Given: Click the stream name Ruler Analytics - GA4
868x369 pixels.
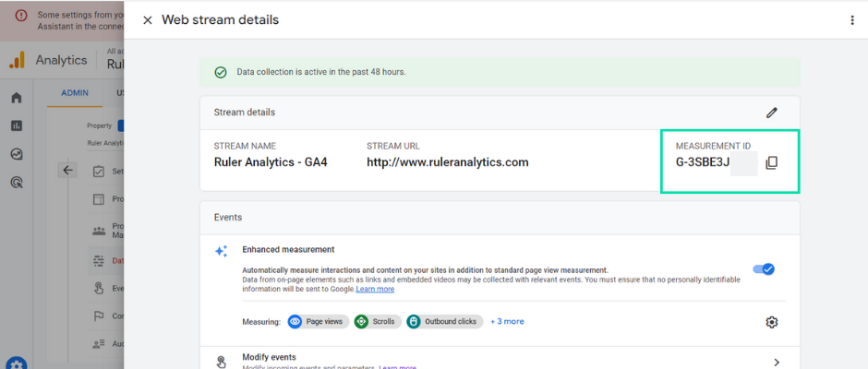Looking at the screenshot, I should (271, 162).
